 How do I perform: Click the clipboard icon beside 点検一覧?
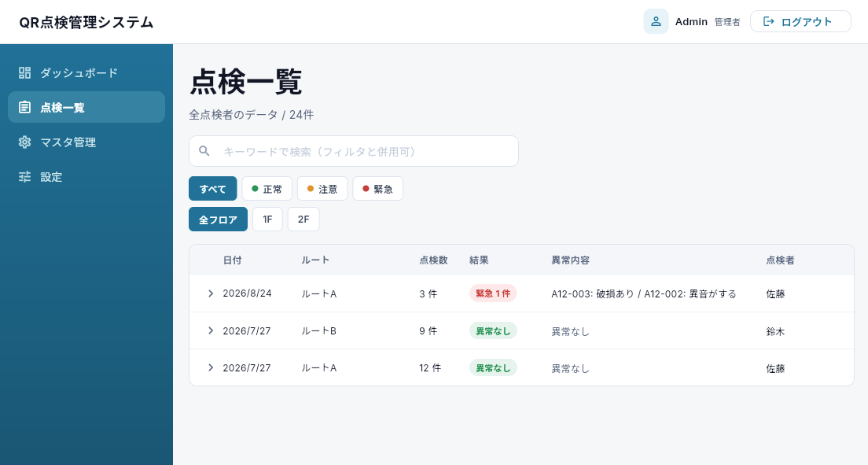(24, 107)
